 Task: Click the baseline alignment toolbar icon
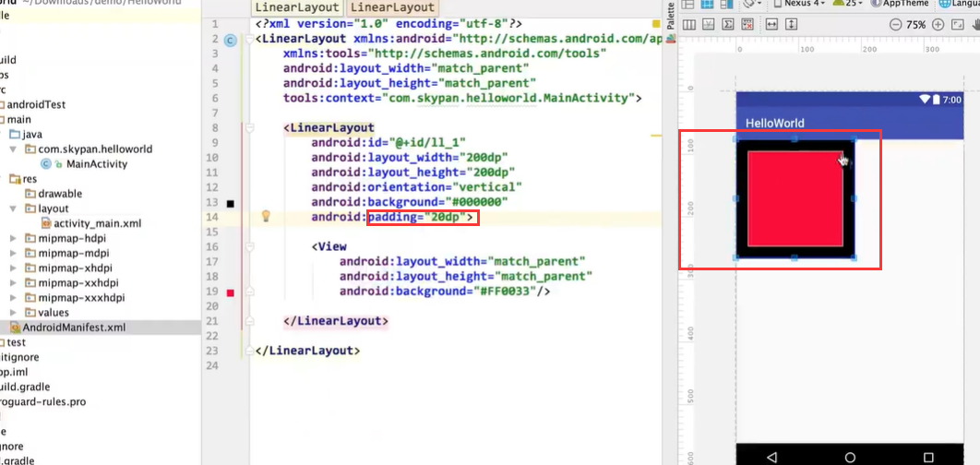pos(708,24)
